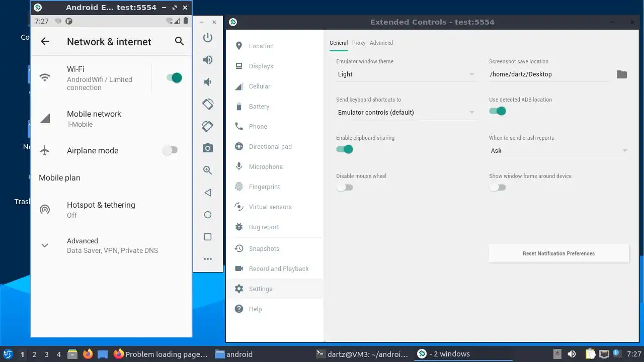644x362 pixels.
Task: Open Location in the Extended Controls sidebar
Action: point(275,46)
